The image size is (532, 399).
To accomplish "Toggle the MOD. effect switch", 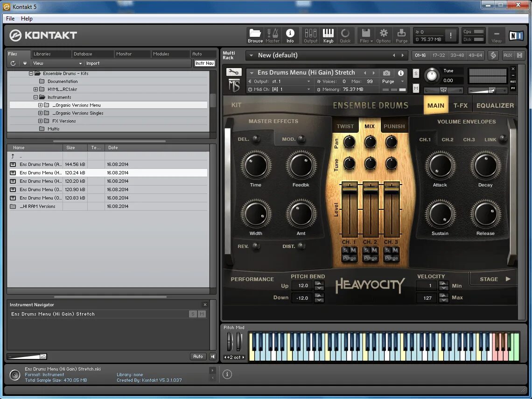I will click(x=301, y=138).
